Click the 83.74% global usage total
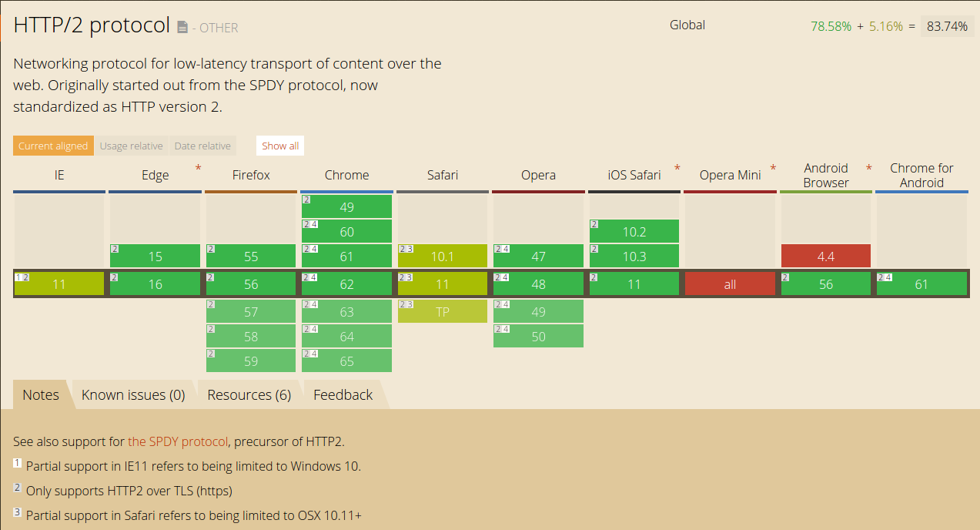Screen dimensions: 980x530 coord(947,26)
